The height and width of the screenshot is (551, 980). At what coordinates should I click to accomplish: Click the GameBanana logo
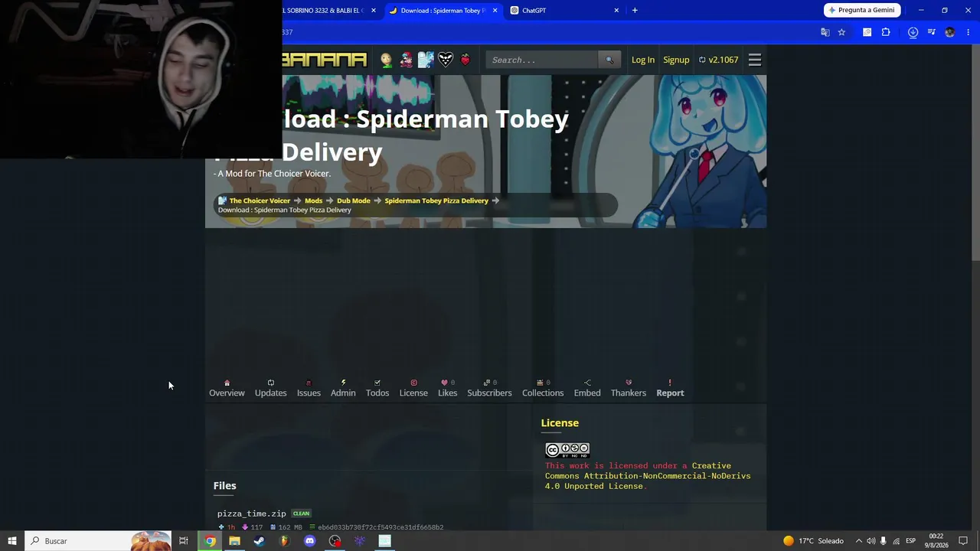click(325, 60)
